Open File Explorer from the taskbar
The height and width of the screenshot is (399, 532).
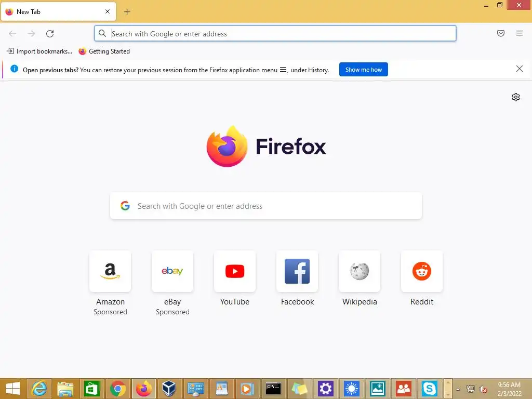[65, 389]
